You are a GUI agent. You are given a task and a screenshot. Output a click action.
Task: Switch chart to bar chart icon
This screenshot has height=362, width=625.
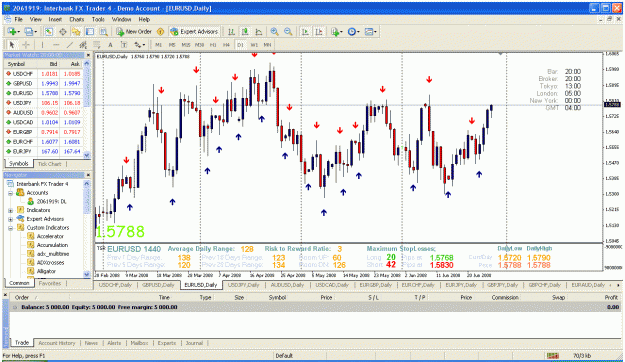click(x=231, y=31)
